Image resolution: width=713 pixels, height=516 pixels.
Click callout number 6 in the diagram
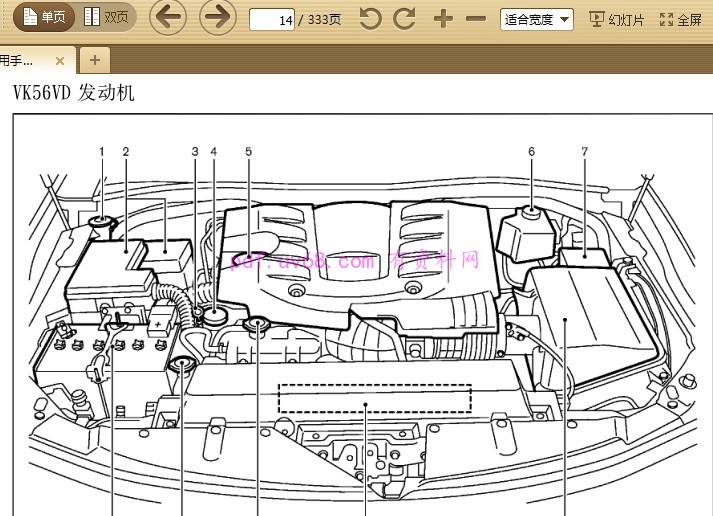pyautogui.click(x=531, y=151)
